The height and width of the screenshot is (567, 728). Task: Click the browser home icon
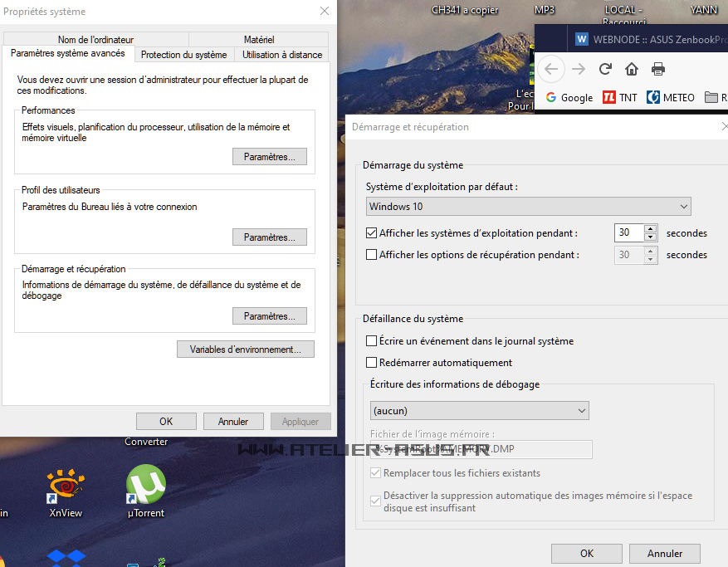[x=632, y=69]
